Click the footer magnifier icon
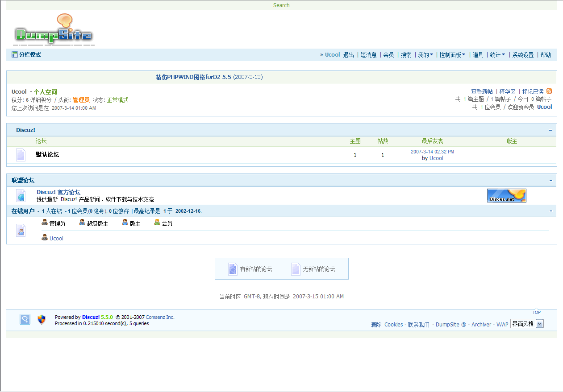This screenshot has width=563, height=392. pyautogui.click(x=25, y=319)
